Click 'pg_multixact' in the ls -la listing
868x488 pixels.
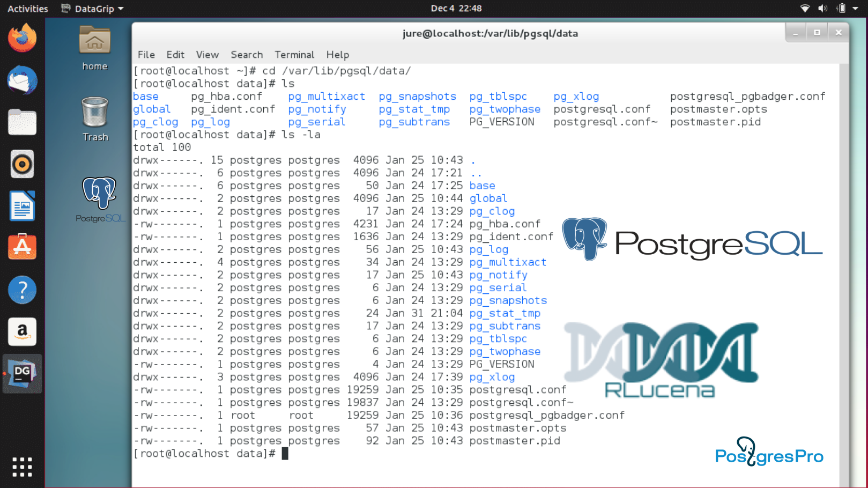[508, 262]
